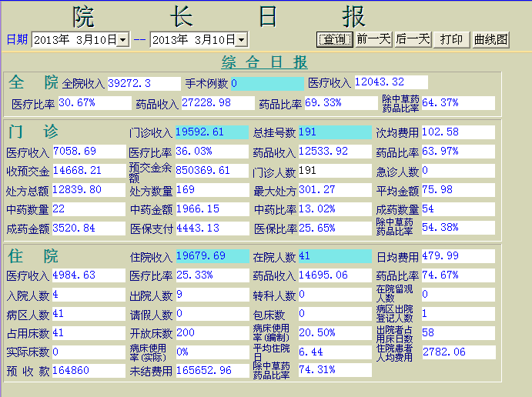Select the highlighted 手术例数 field
The height and width of the screenshot is (397, 532).
point(267,84)
